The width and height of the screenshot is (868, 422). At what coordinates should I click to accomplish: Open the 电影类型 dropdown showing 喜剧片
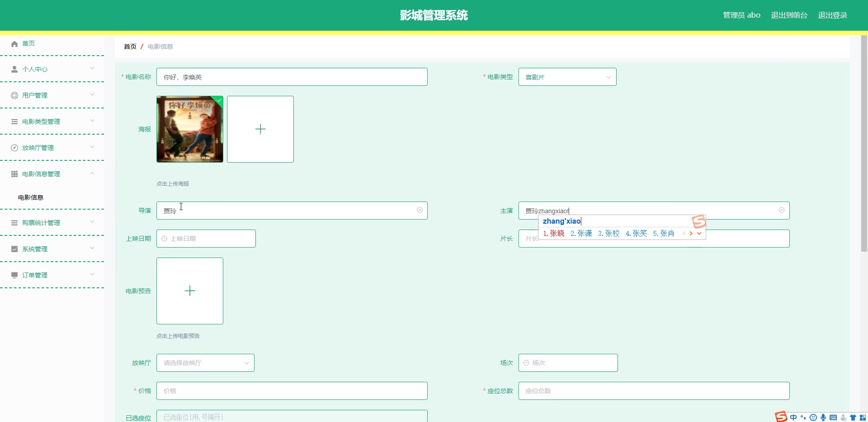(567, 77)
